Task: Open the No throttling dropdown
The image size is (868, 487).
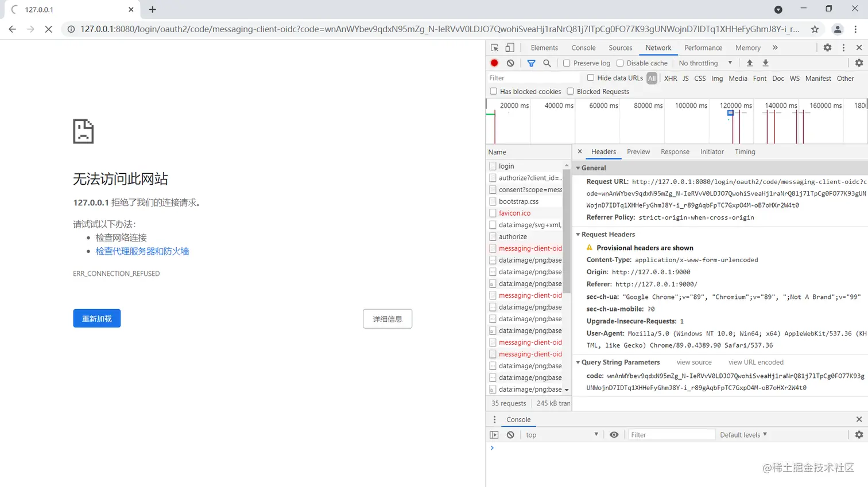Action: tap(706, 63)
